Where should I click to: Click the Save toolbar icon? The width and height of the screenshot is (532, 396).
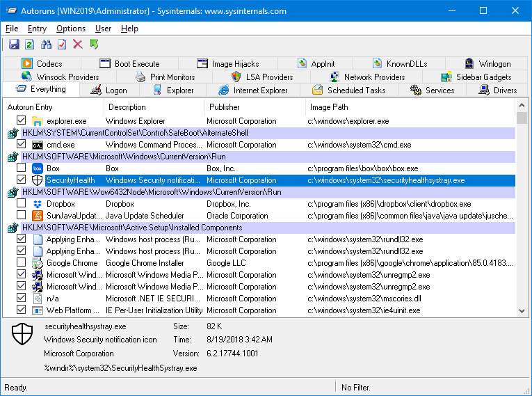coord(14,44)
